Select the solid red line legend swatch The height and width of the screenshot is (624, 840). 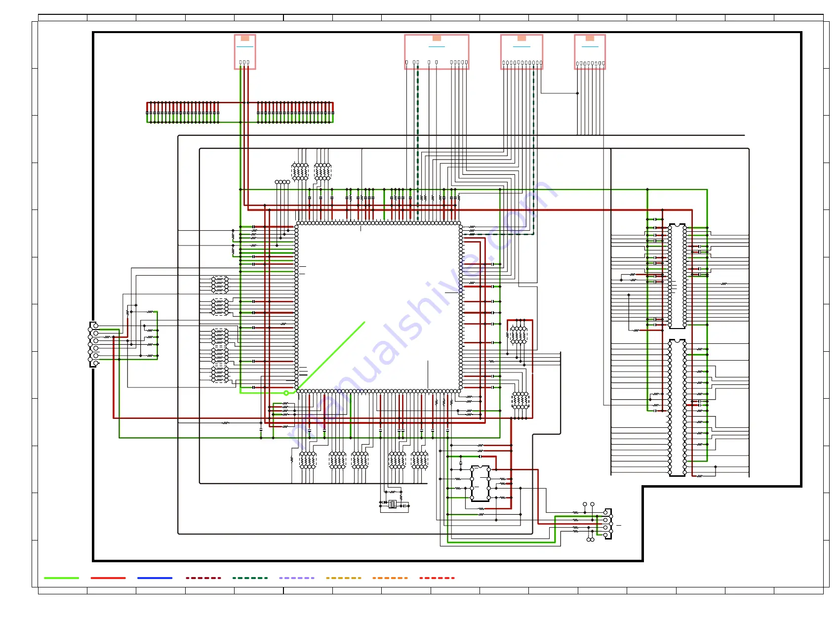(108, 578)
